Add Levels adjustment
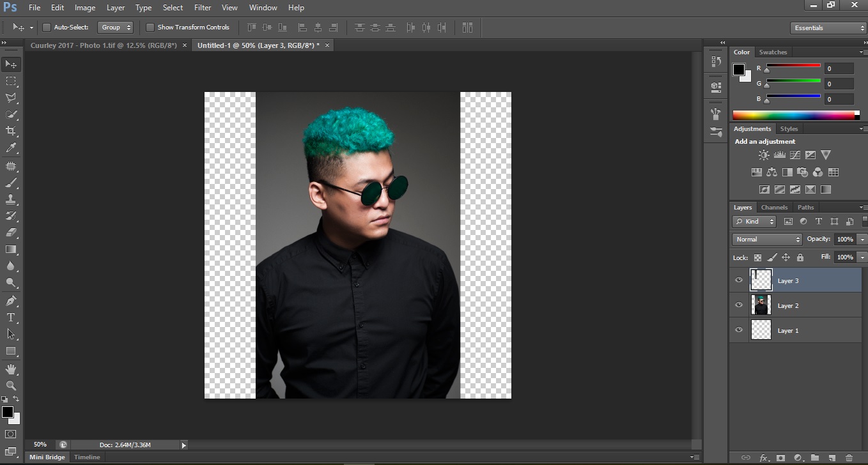868x465 pixels. [779, 155]
